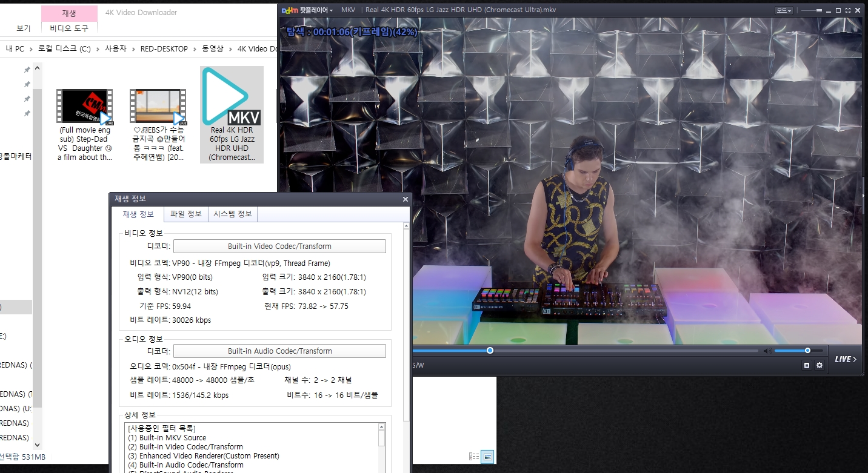Viewport: 868px width, 473px height.
Task: Select Enhanced Video Renderer(Custom Present) entry
Action: (203, 456)
